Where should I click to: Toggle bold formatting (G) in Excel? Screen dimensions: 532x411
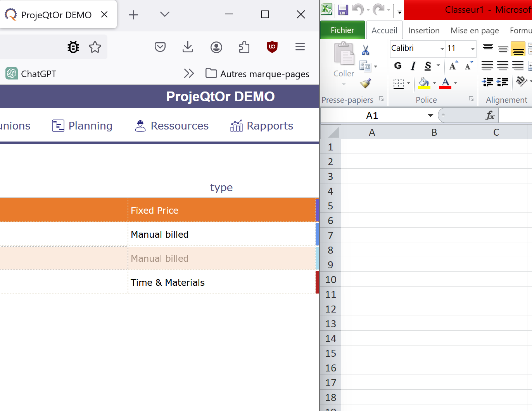(x=398, y=66)
